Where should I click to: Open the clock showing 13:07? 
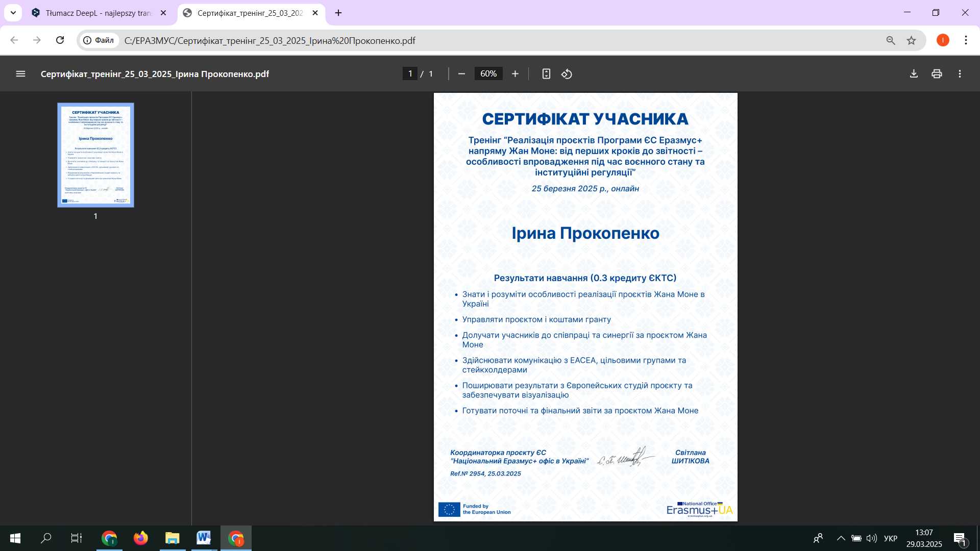tap(924, 538)
